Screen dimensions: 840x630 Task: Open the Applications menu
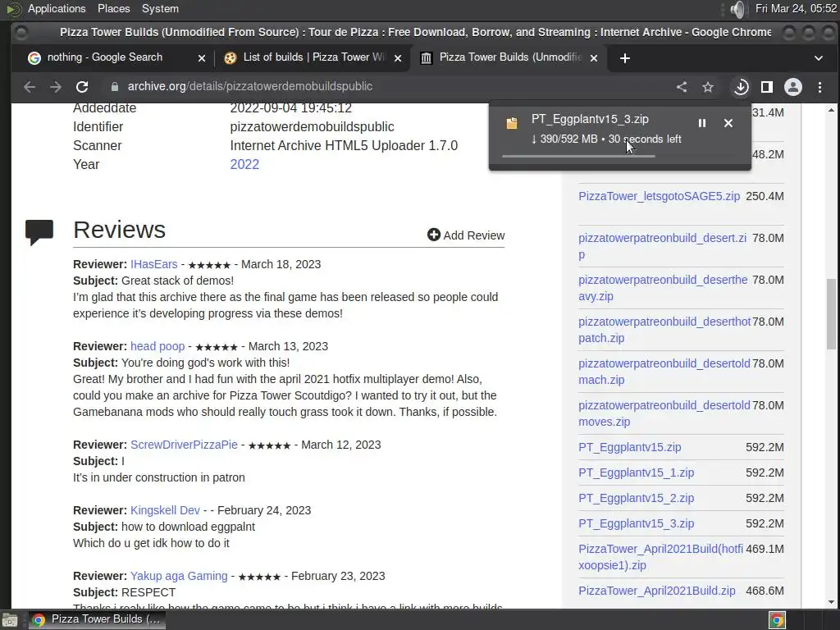click(57, 8)
